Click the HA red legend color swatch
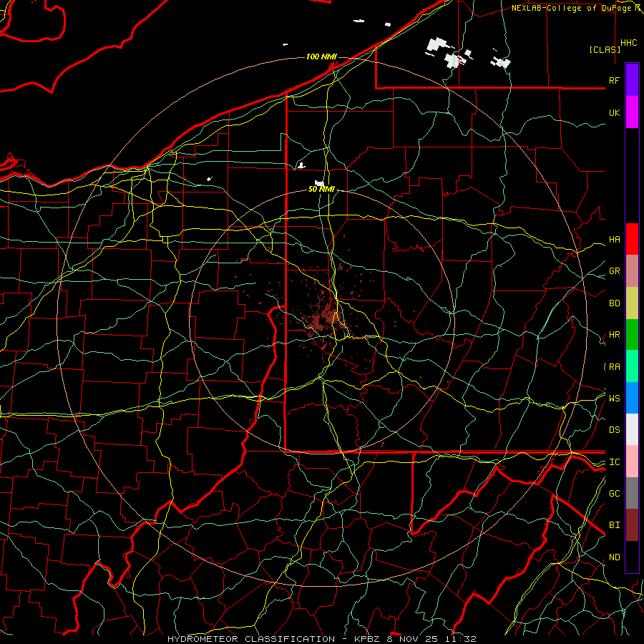 click(x=632, y=239)
